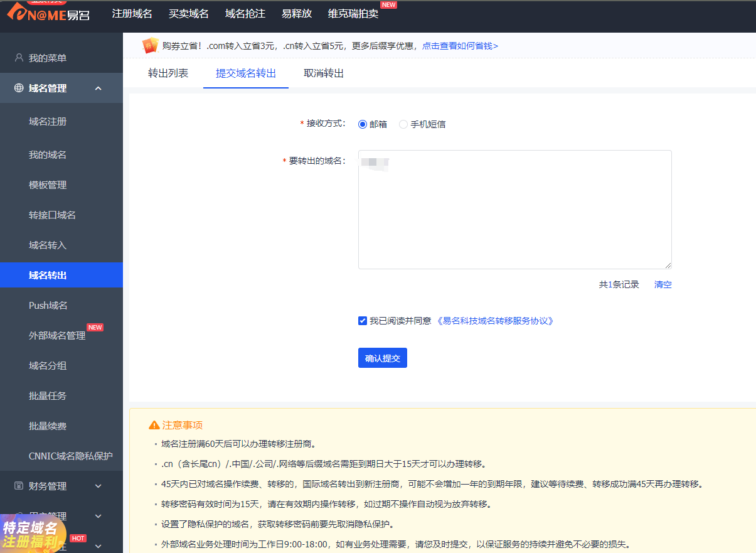The width and height of the screenshot is (756, 553).
Task: Open 维克瑞拍卖 in top navigation
Action: click(x=353, y=14)
